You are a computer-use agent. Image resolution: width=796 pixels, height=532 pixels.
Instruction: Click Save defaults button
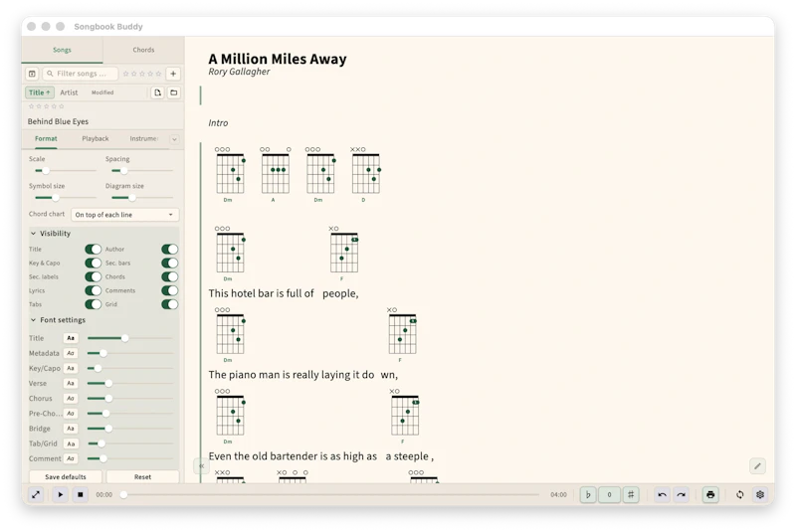pos(66,476)
